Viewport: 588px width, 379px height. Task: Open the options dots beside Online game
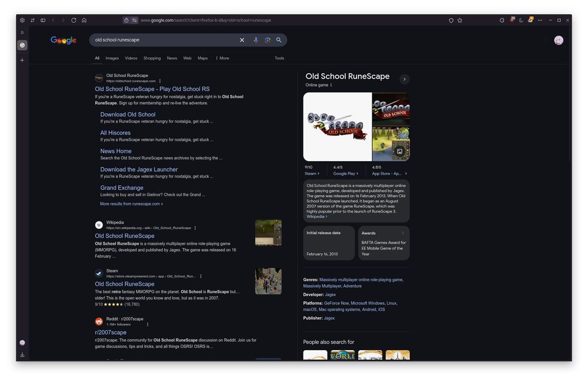pyautogui.click(x=331, y=85)
